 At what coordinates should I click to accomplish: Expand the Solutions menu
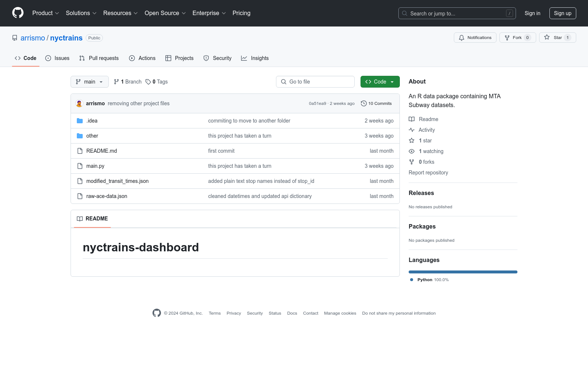pos(81,13)
